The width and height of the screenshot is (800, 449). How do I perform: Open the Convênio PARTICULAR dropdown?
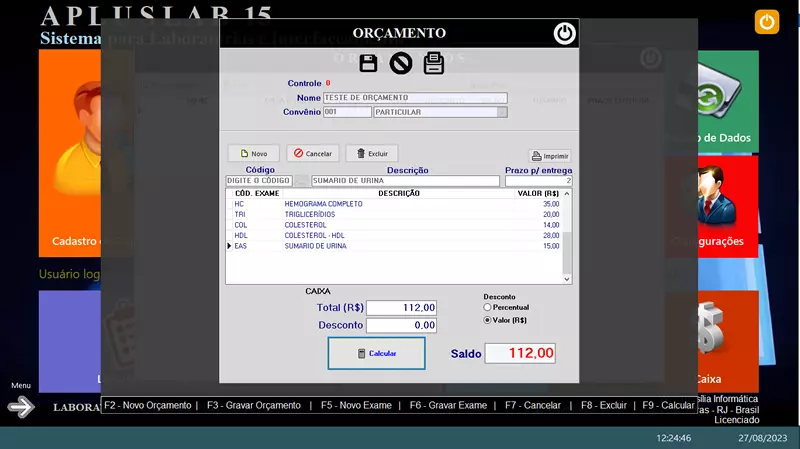[x=502, y=112]
